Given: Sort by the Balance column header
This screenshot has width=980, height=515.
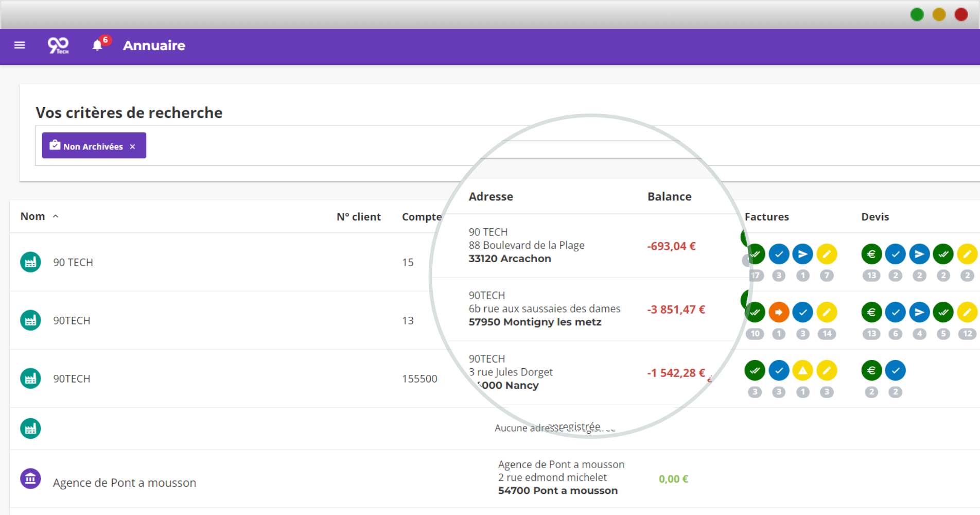Looking at the screenshot, I should [670, 196].
